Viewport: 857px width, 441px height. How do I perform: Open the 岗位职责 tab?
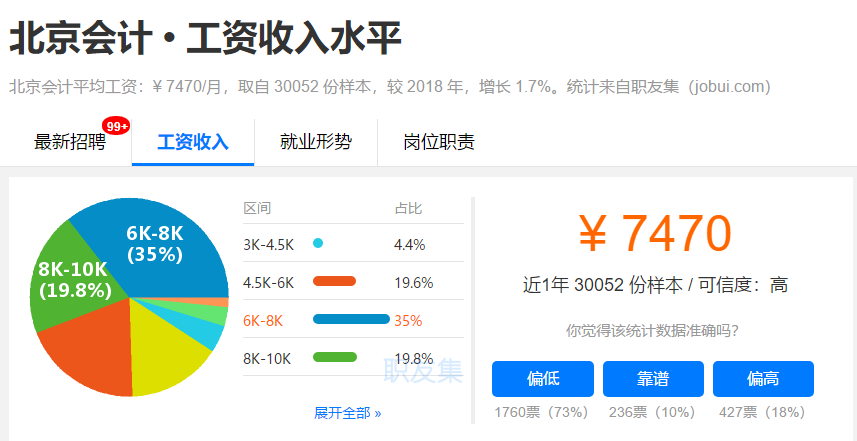click(438, 142)
